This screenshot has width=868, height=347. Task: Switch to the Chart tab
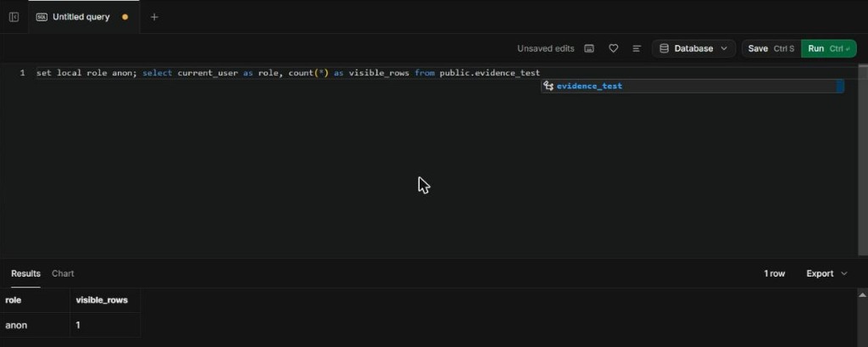tap(63, 273)
